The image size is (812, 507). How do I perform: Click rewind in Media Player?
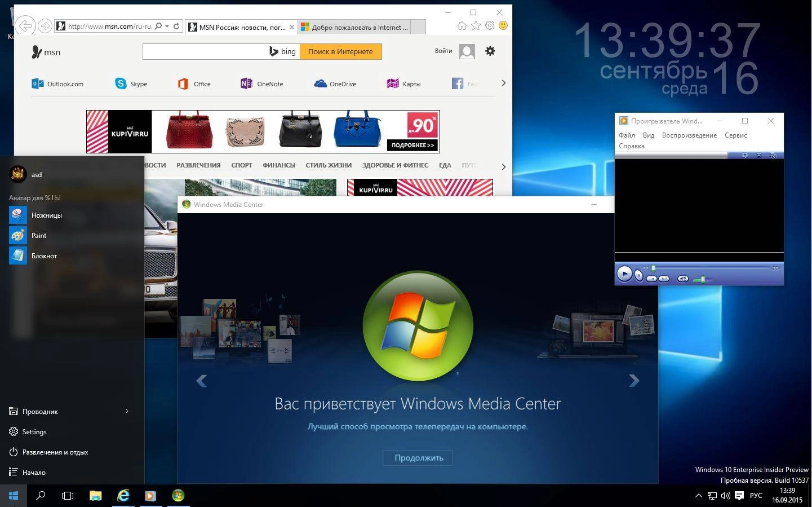646,268
